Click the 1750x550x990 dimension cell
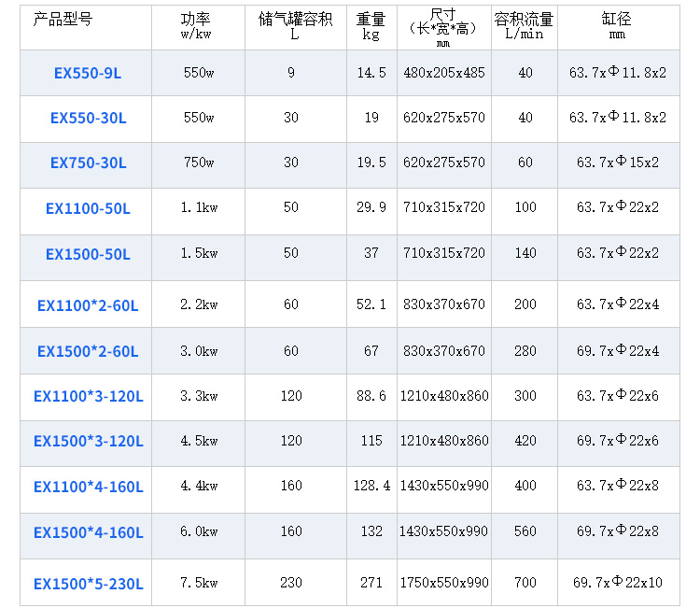Screen dimensions: 700x608 click(444, 583)
